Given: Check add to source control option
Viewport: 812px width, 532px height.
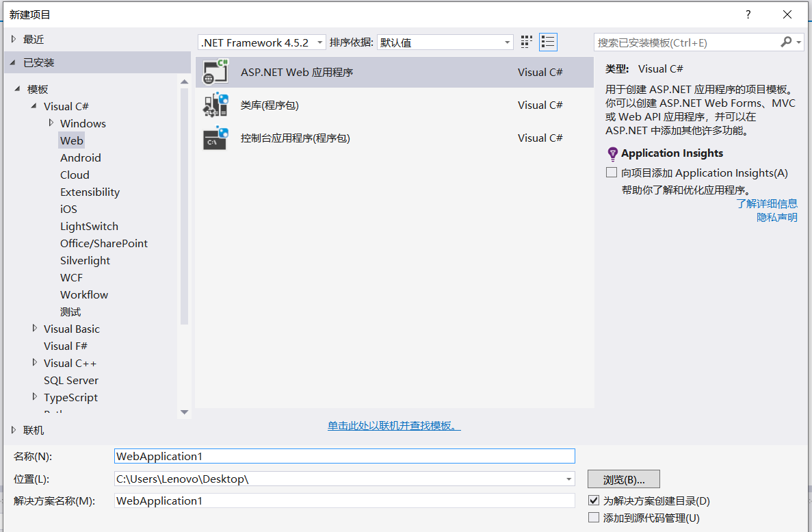Looking at the screenshot, I should click(x=594, y=518).
